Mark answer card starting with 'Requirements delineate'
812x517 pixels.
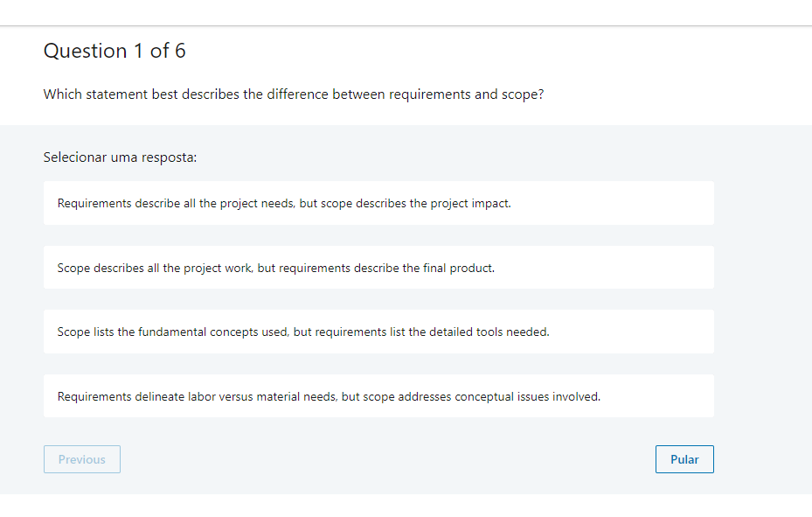pyautogui.click(x=378, y=395)
